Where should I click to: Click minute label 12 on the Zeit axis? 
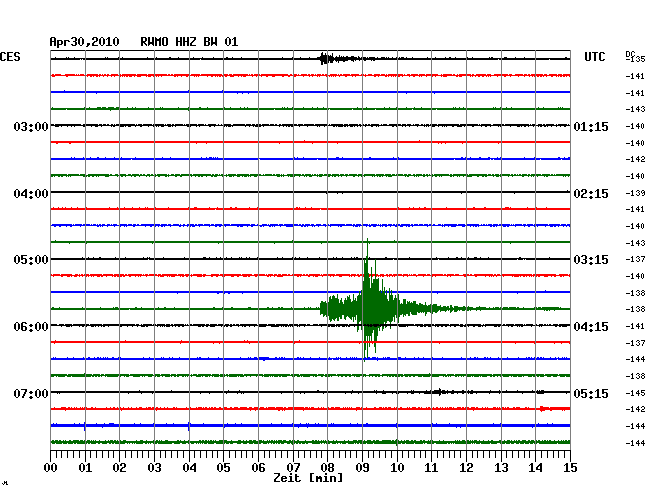[466, 468]
